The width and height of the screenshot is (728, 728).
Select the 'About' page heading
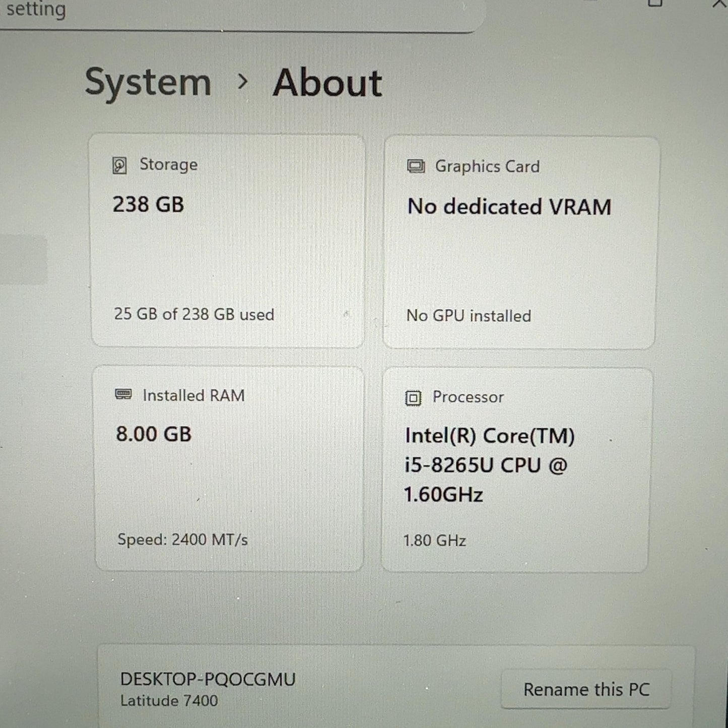[x=327, y=83]
